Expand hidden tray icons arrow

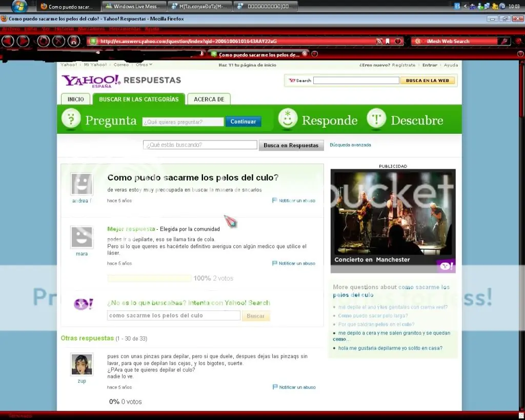coord(465,6)
